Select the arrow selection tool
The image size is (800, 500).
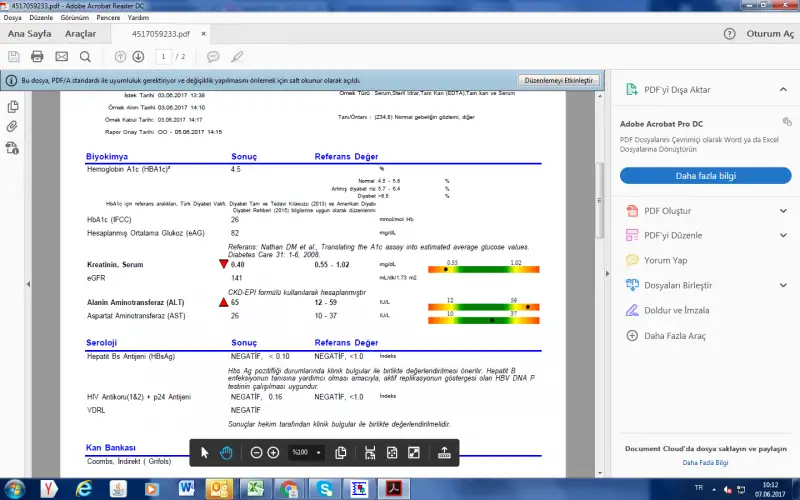[205, 452]
